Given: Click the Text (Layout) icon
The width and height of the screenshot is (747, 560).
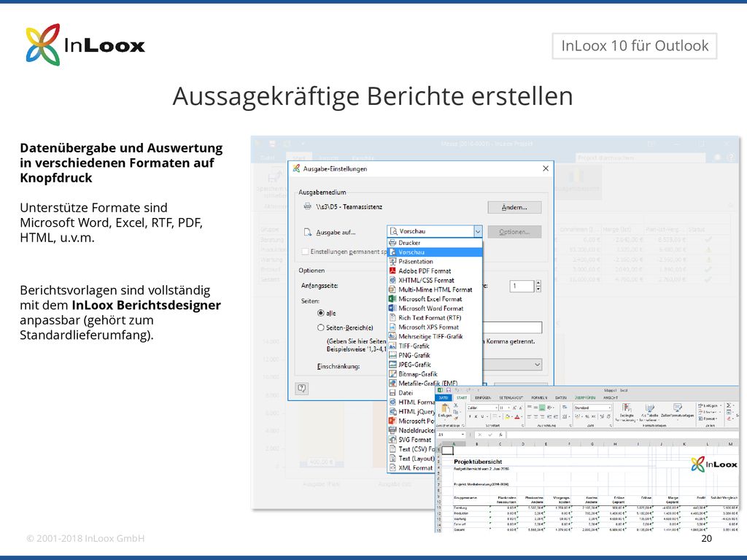Looking at the screenshot, I should click(x=392, y=458).
